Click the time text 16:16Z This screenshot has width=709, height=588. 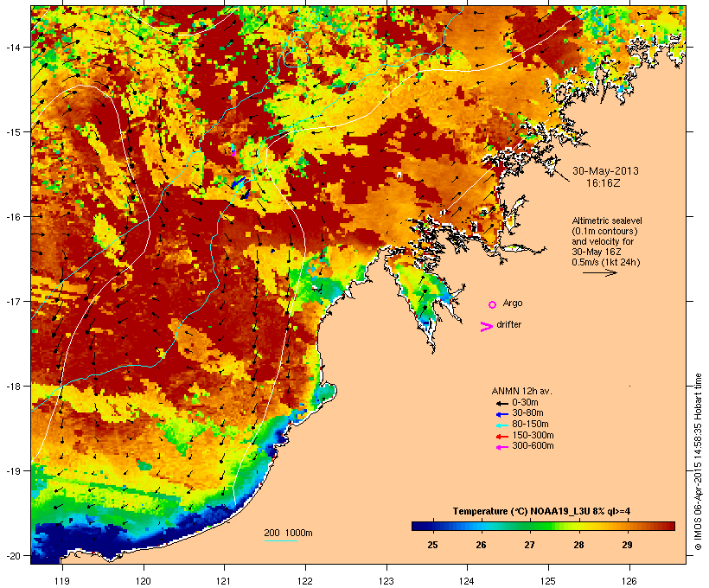(604, 183)
